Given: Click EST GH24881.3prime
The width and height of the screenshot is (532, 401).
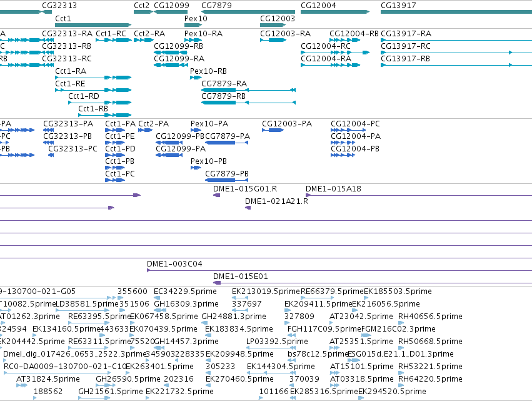Looking at the screenshot, I should [x=204, y=323].
